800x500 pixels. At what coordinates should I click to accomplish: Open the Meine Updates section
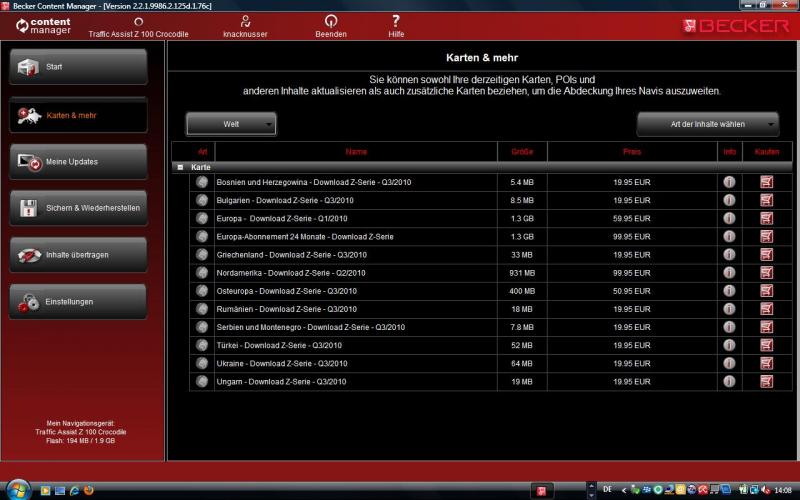(x=78, y=161)
